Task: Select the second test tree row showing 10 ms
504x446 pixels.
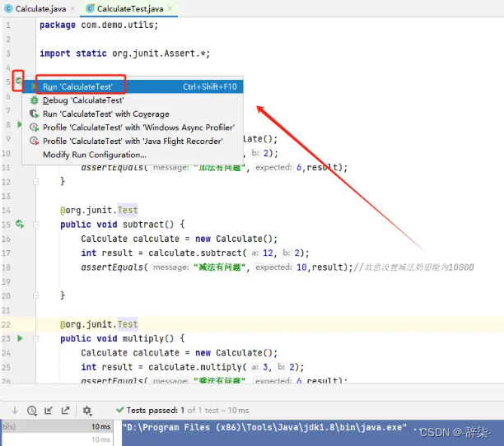Action: (57, 439)
